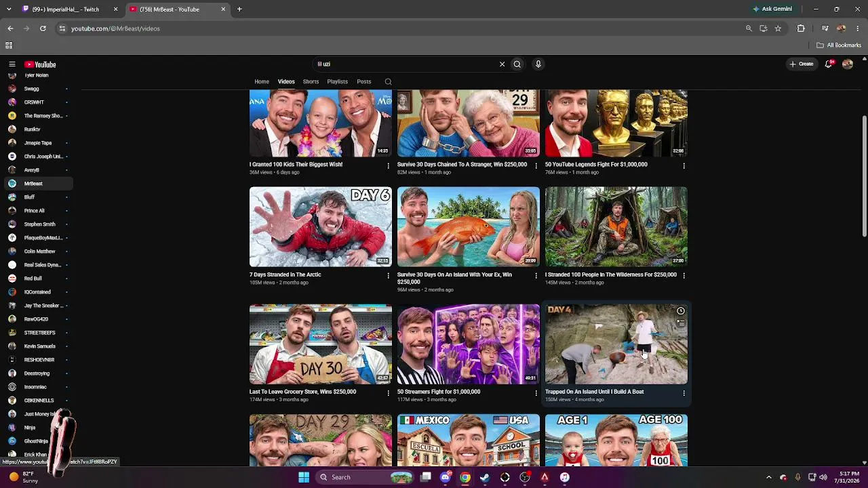This screenshot has width=868, height=488.
Task: Open the Chrome extensions puzzle icon
Action: pos(801,28)
